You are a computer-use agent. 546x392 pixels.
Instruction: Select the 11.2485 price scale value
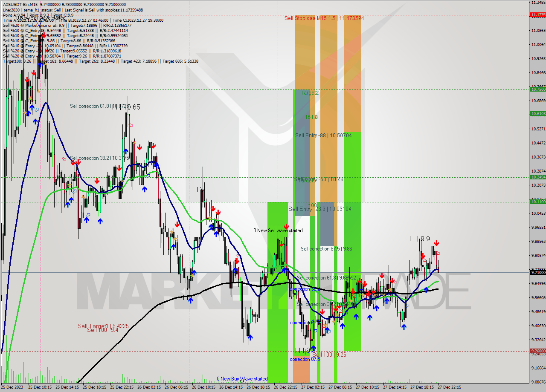click(x=538, y=3)
